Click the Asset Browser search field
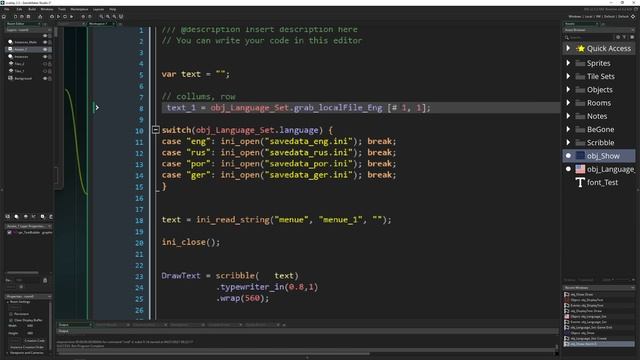The width and height of the screenshot is (640, 360). 591,37
